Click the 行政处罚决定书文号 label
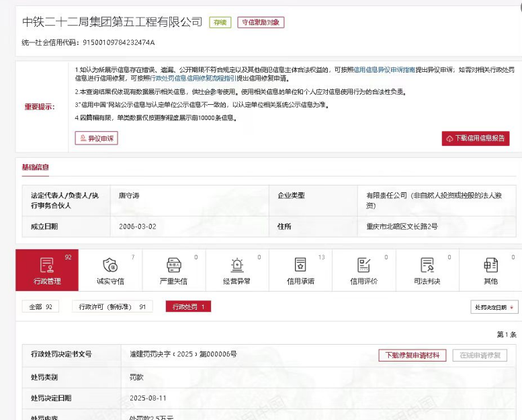 [61, 354]
